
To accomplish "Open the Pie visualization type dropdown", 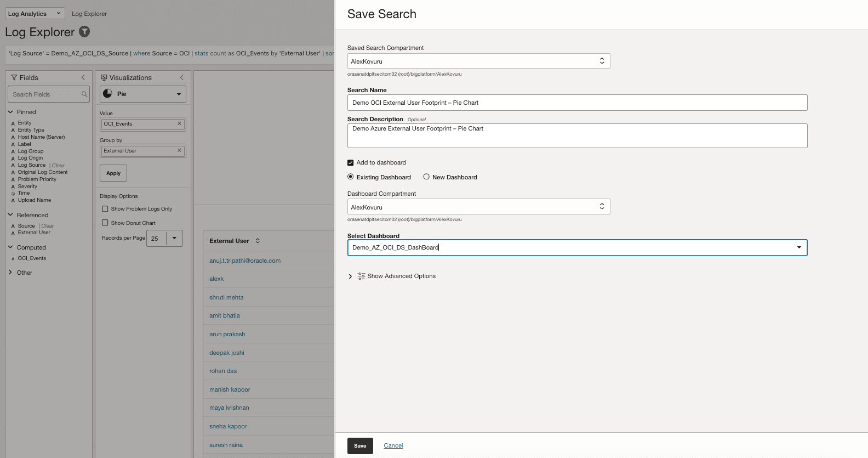I will click(179, 94).
